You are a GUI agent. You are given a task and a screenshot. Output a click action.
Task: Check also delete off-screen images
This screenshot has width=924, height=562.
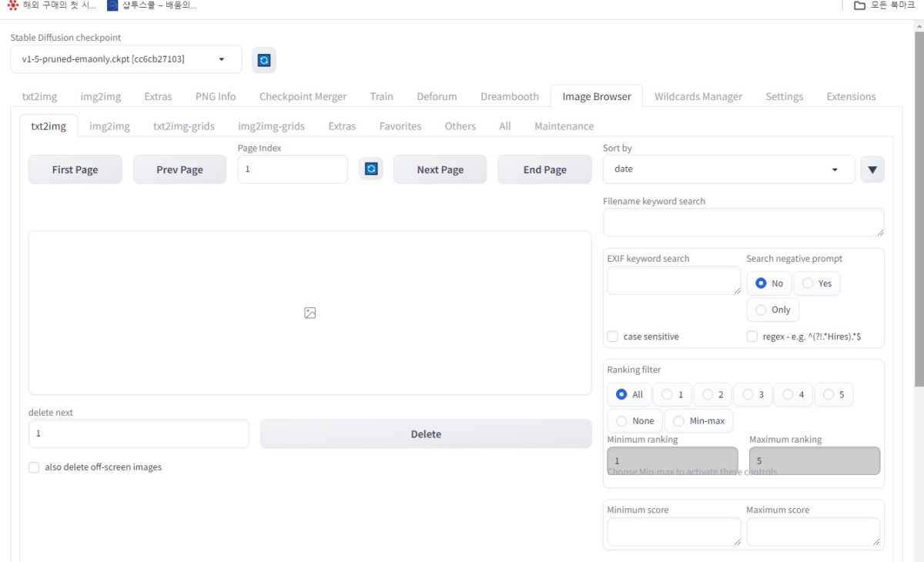34,467
